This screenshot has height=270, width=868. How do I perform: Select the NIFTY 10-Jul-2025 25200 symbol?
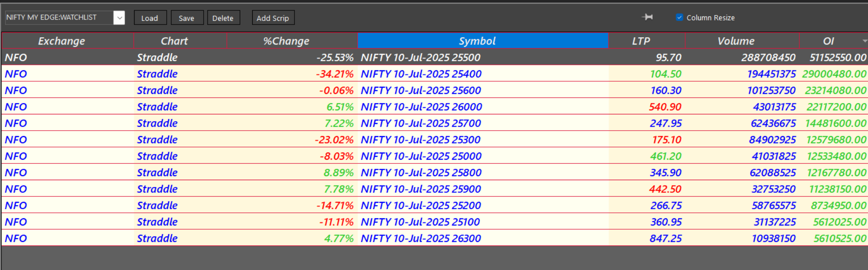click(421, 206)
